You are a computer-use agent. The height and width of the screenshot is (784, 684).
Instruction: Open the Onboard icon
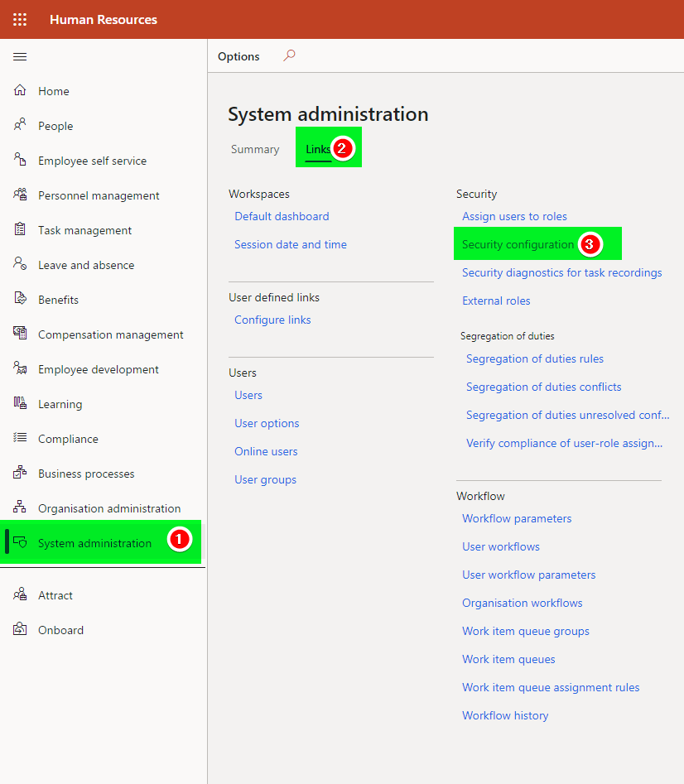20,629
